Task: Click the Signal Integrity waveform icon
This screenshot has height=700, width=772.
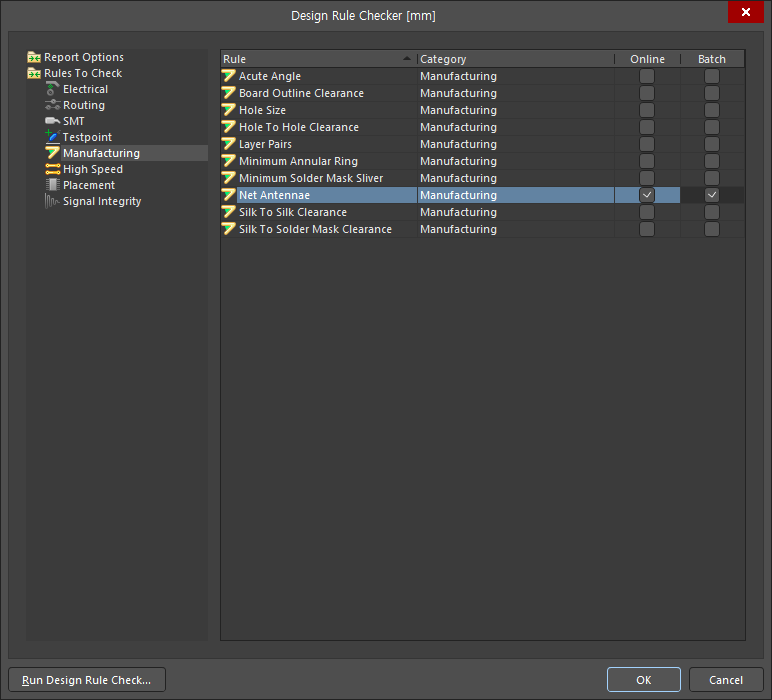Action: [52, 201]
